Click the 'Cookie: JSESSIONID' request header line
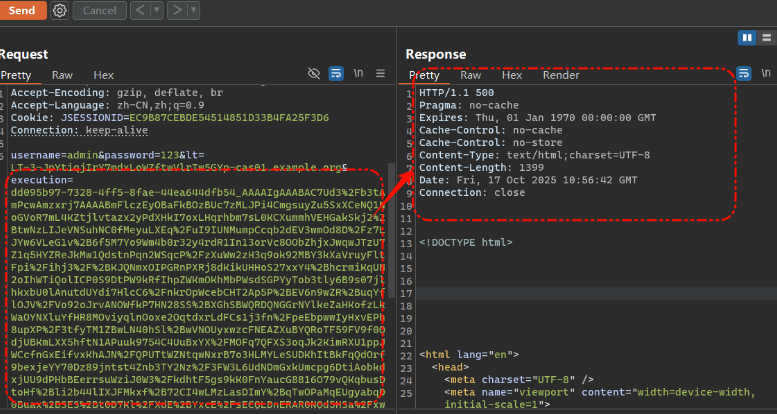777x414 pixels. (170, 118)
